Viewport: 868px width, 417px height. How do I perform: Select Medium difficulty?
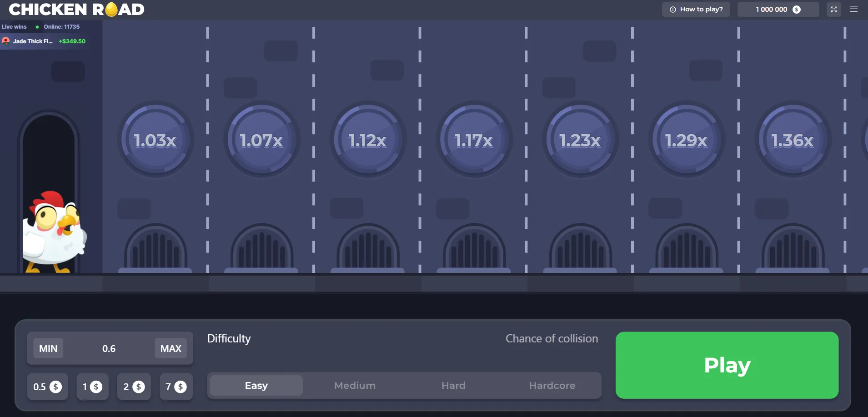pos(354,385)
